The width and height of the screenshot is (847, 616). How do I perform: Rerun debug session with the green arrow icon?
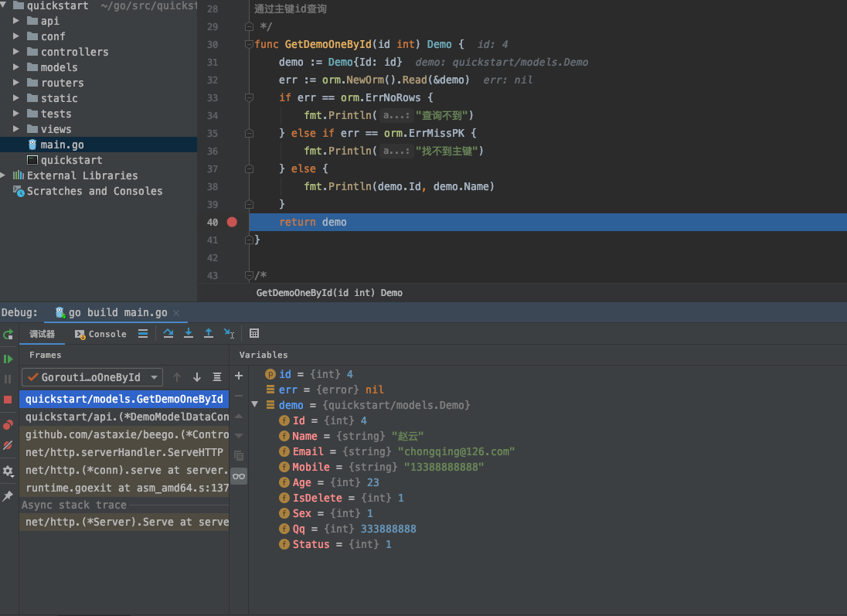(x=9, y=334)
